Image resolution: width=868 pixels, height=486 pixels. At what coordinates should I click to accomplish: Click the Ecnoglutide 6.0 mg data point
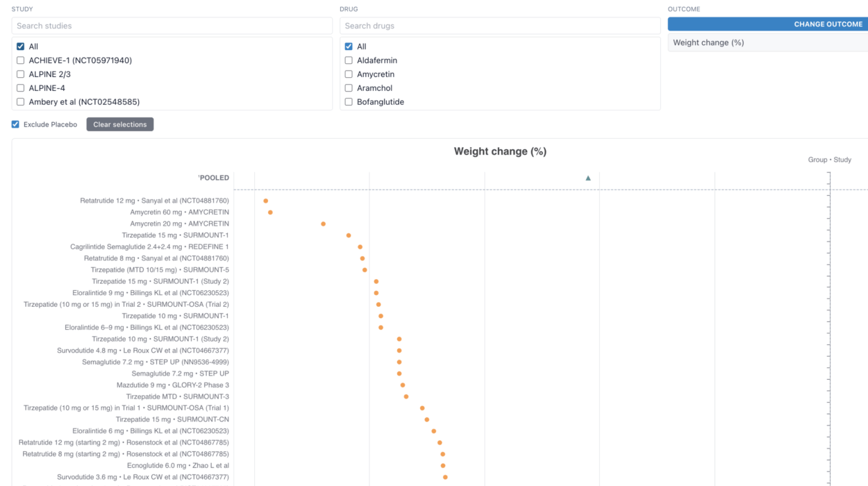coord(443,466)
